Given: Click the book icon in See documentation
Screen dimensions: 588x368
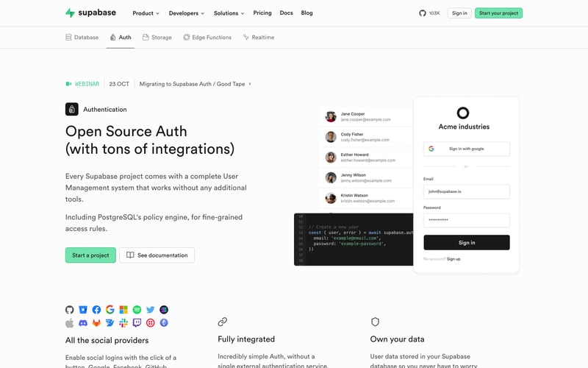Looking at the screenshot, I should (x=130, y=255).
